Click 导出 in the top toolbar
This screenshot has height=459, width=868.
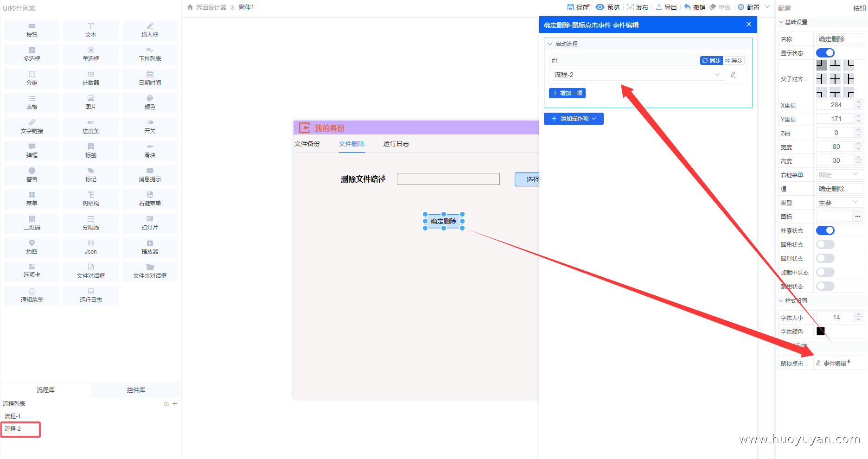coord(666,7)
